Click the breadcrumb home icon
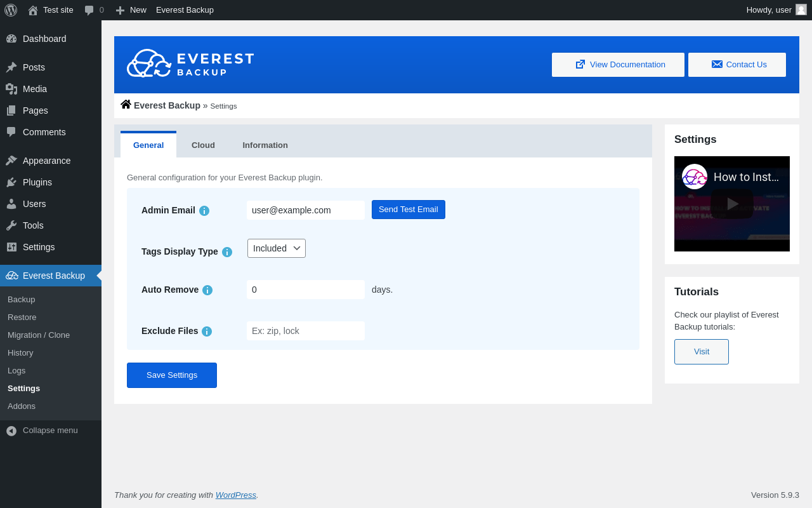Screen dimensions: 812x508 pos(126,104)
